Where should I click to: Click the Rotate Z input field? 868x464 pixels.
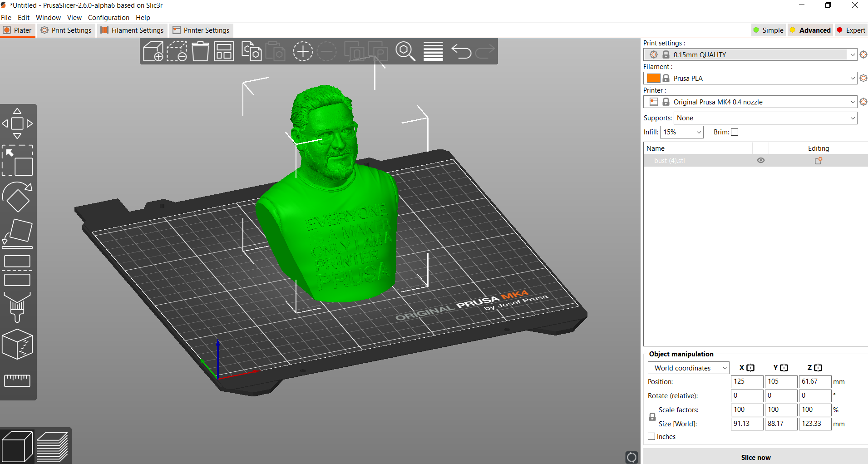pyautogui.click(x=815, y=396)
